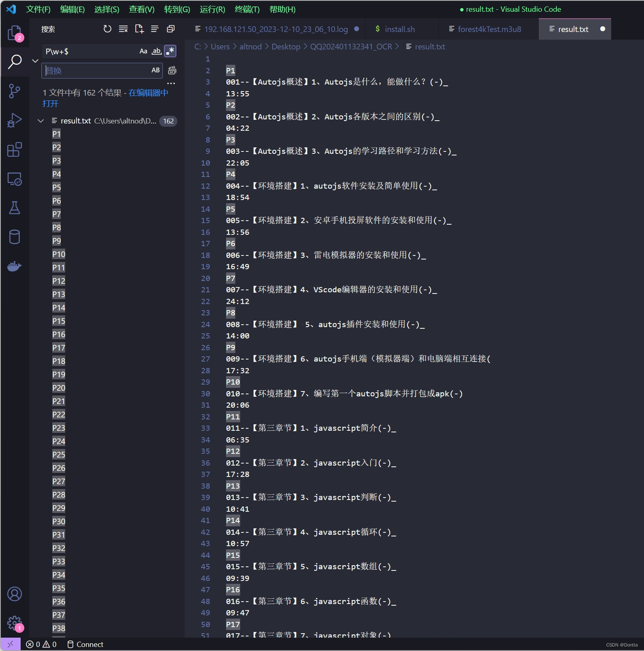Open the 文件(F) menu
This screenshot has width=644, height=651.
(38, 9)
